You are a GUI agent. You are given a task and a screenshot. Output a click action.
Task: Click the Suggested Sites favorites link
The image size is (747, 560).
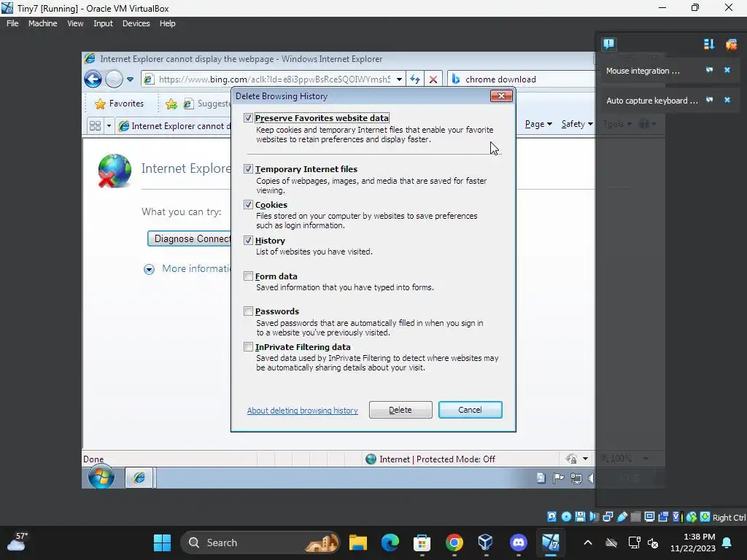[x=207, y=104]
